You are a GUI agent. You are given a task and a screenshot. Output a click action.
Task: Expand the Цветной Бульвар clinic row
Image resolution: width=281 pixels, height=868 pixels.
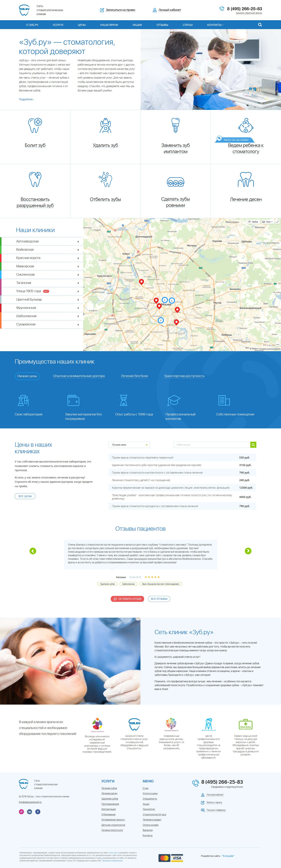pos(41,299)
